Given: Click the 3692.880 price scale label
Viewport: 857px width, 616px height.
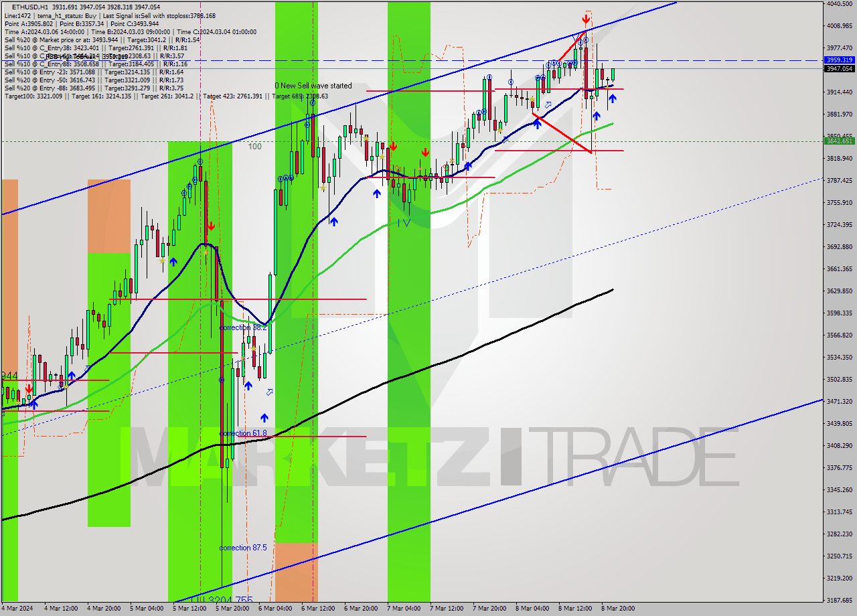Looking at the screenshot, I should pyautogui.click(x=840, y=246).
